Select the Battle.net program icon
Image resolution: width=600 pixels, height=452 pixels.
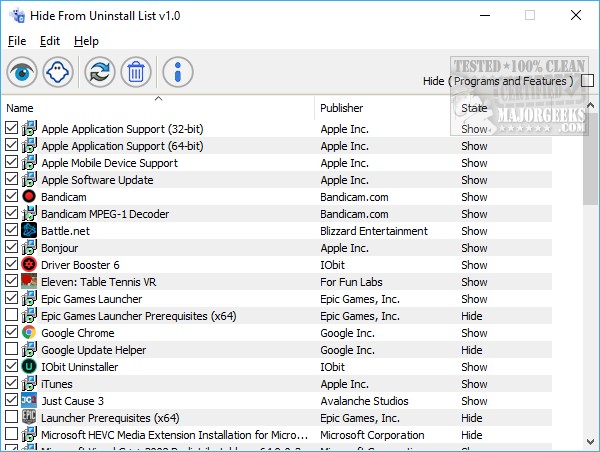tap(29, 230)
